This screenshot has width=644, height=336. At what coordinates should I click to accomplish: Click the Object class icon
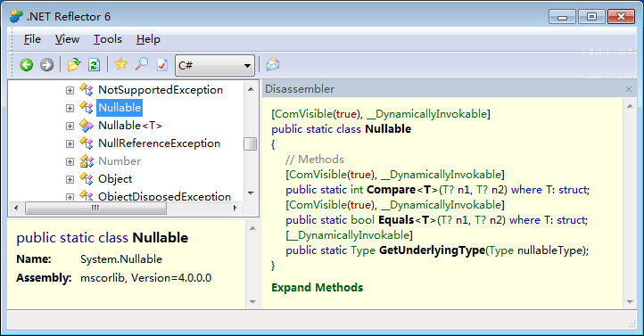(x=87, y=179)
